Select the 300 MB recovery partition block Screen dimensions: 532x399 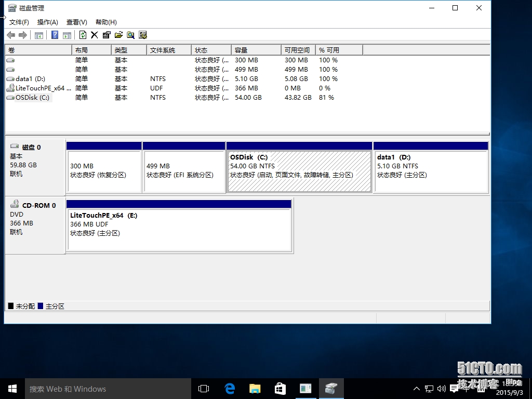pos(104,171)
